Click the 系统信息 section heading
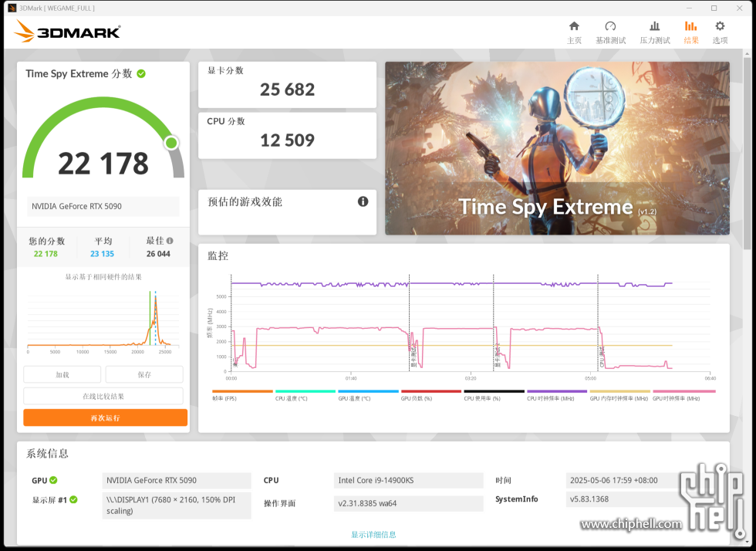 point(47,453)
